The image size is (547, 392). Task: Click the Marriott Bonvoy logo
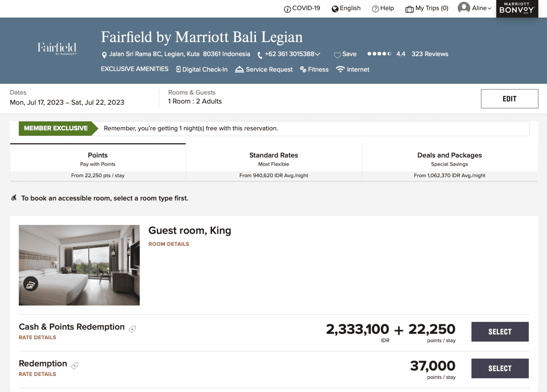coord(517,9)
